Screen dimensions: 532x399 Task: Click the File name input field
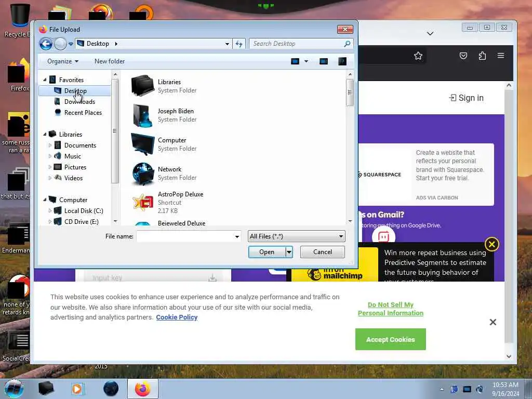click(185, 236)
